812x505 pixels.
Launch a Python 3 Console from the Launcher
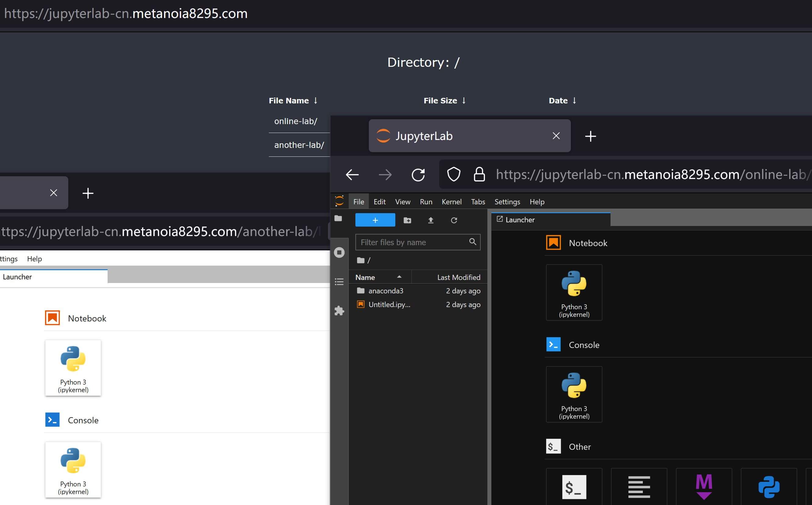coord(574,394)
